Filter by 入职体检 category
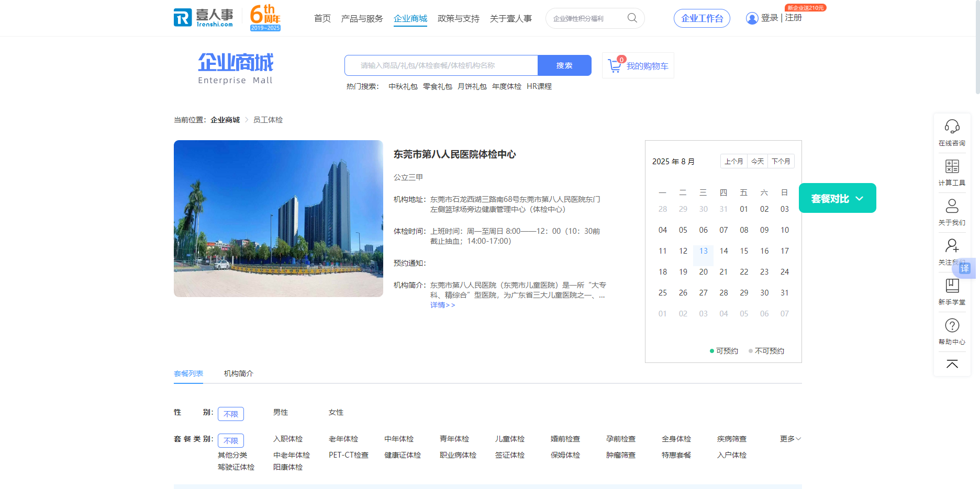Image resolution: width=980 pixels, height=489 pixels. click(x=288, y=439)
